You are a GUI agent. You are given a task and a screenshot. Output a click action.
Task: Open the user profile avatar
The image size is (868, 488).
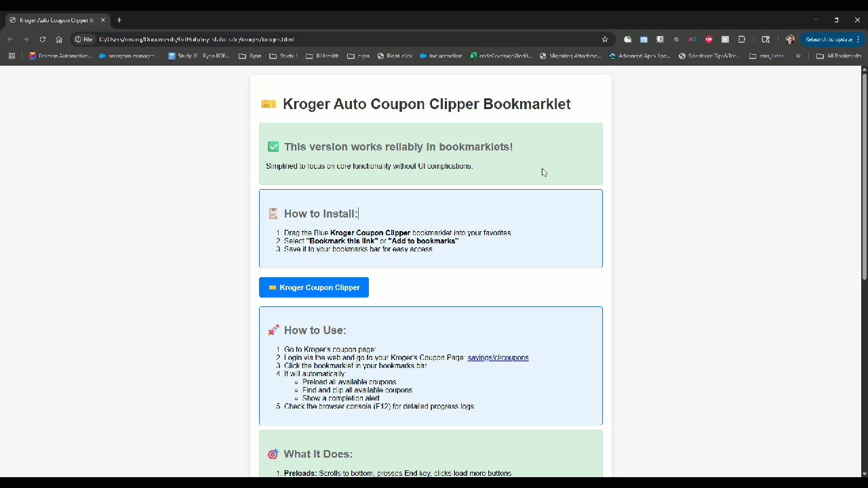(x=790, y=39)
